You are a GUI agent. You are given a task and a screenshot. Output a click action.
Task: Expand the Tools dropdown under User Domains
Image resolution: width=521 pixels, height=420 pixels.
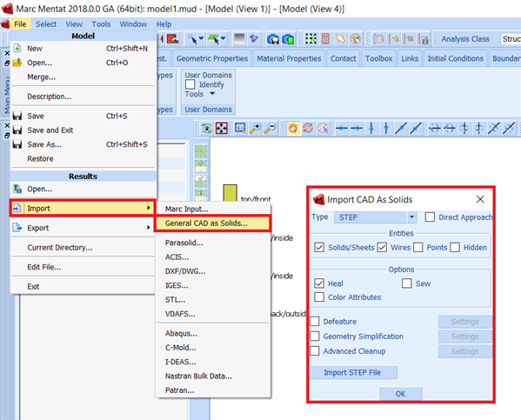click(x=200, y=94)
